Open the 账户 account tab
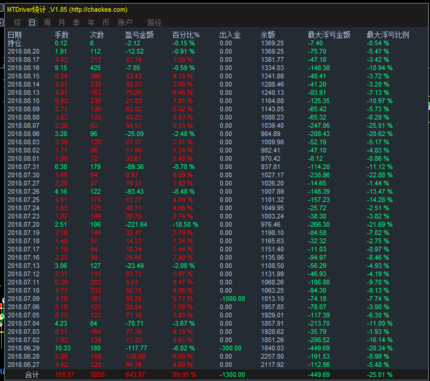This screenshot has width=430, height=381. [x=125, y=22]
